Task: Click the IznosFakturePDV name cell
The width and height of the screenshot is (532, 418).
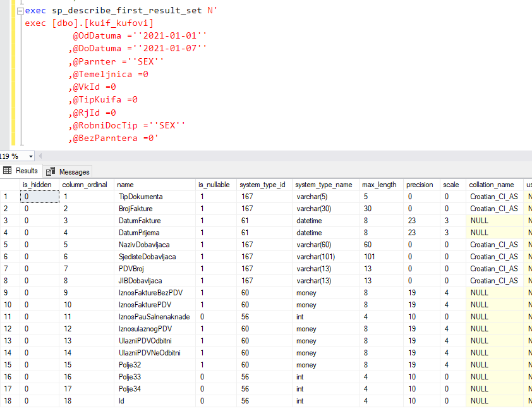Action: 154,305
